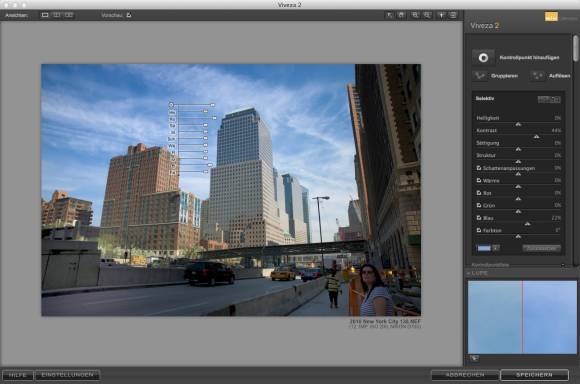Click the Gruppieren control points icon

click(480, 76)
